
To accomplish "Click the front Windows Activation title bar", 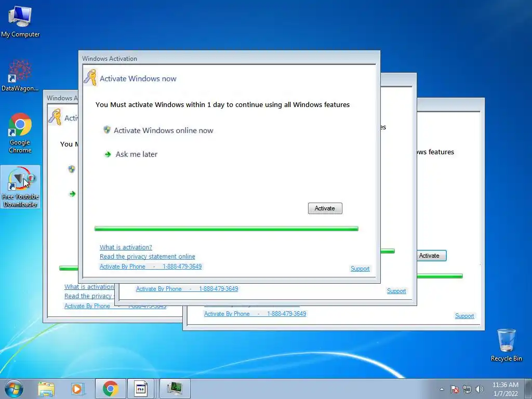I will click(x=229, y=58).
